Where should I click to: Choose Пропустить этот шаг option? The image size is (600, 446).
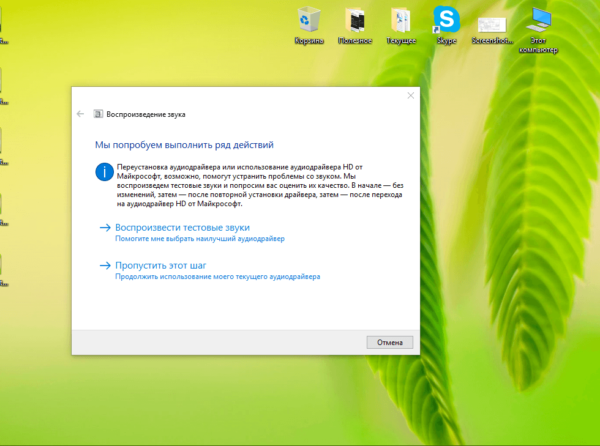pyautogui.click(x=161, y=265)
